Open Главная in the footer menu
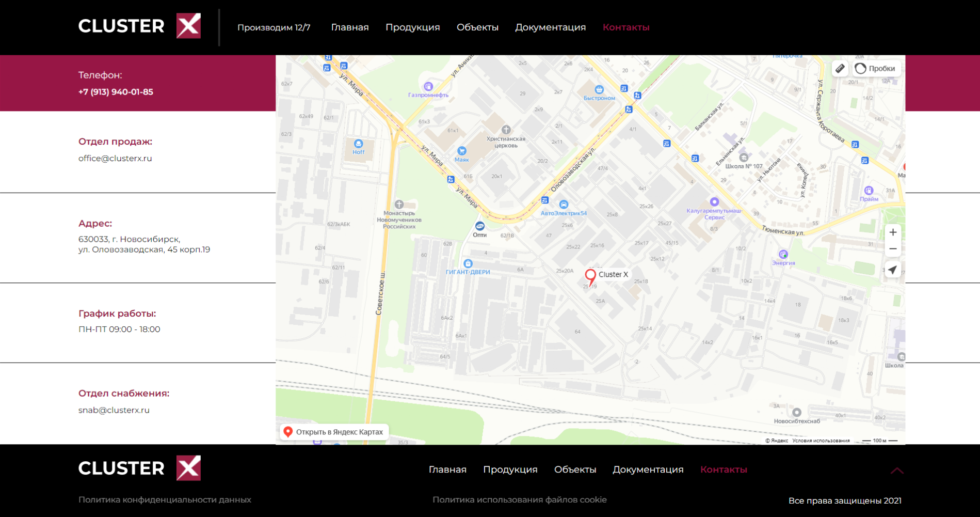Viewport: 980px width, 517px height. 447,469
